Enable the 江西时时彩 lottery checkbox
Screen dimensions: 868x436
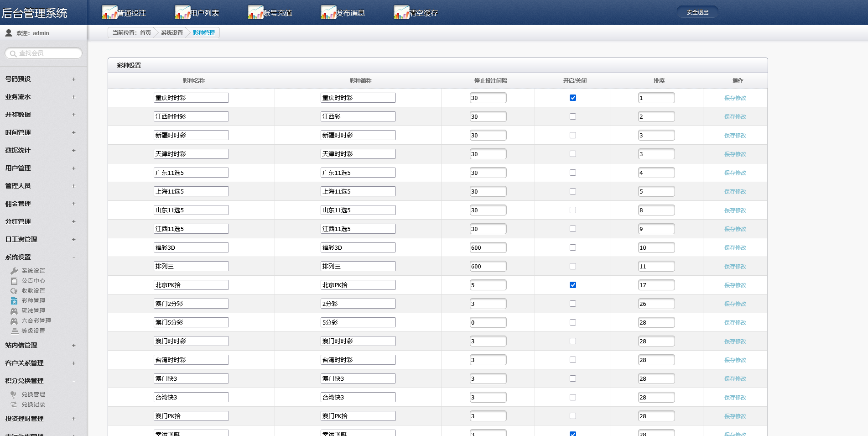(x=573, y=116)
